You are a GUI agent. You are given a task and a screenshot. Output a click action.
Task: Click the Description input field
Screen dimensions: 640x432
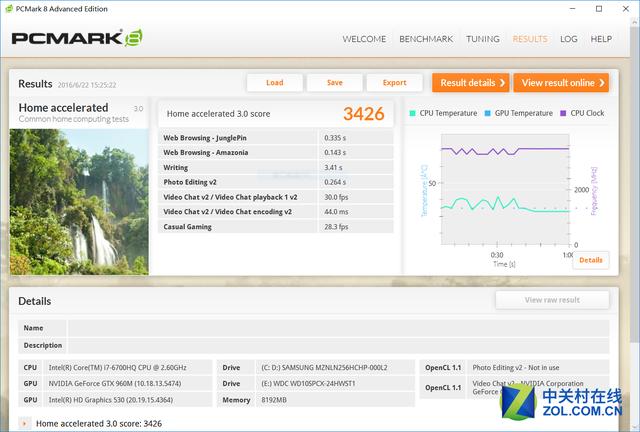338,345
